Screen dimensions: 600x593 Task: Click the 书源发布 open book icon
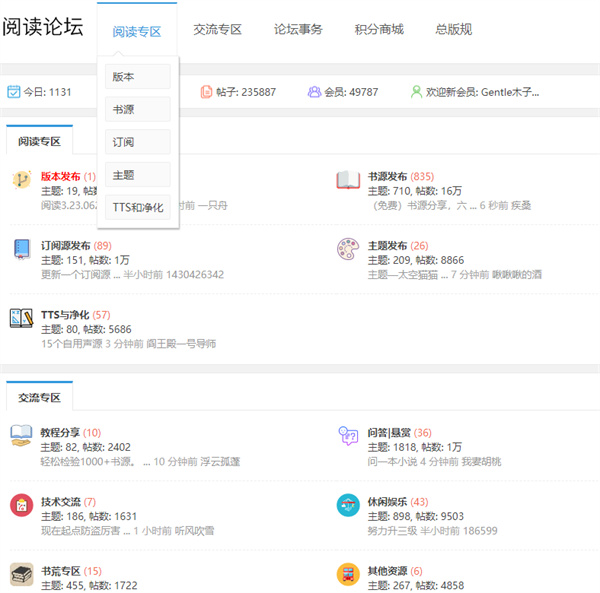coord(348,180)
